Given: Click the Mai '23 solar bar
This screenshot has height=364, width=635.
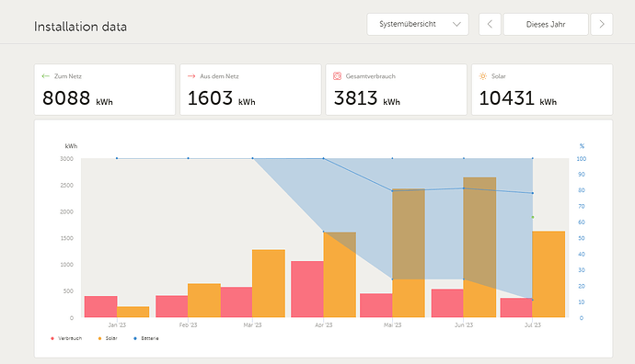Looking at the screenshot, I should [409, 253].
